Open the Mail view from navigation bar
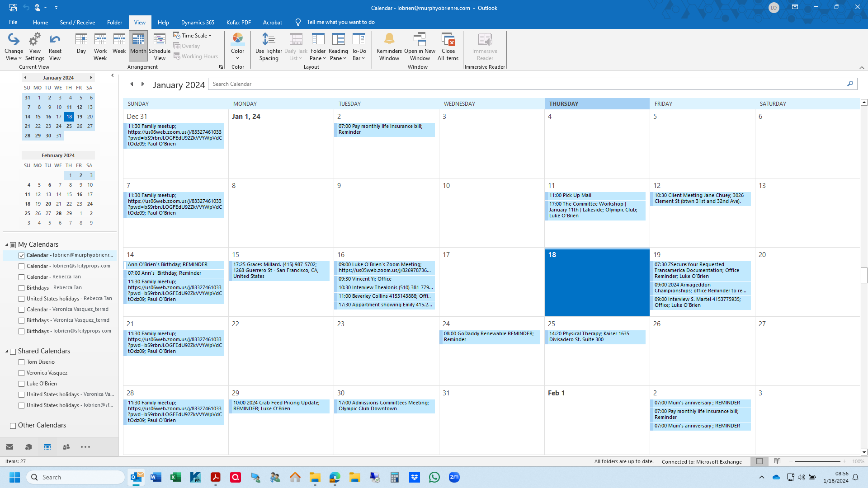 [9, 446]
